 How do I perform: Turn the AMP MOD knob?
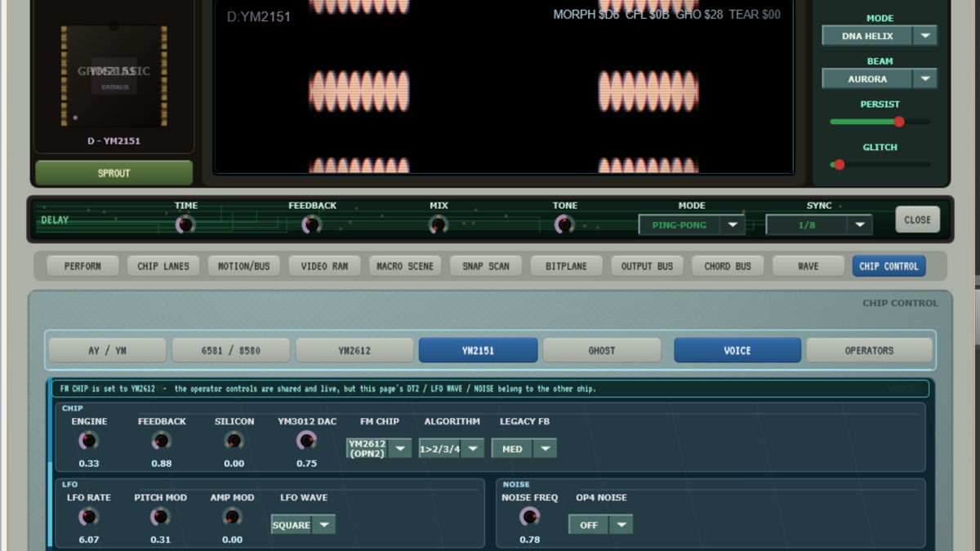point(232,517)
